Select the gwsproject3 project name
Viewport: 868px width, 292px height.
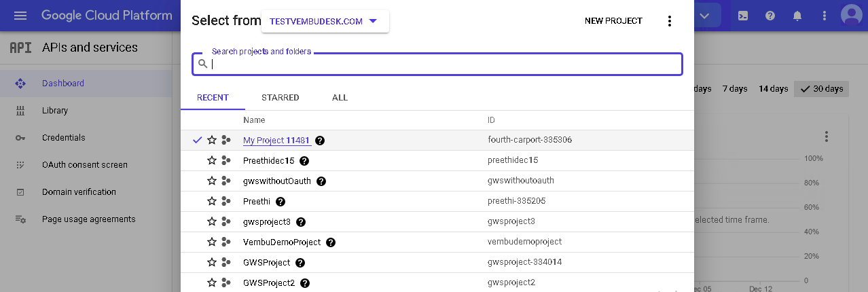point(267,222)
